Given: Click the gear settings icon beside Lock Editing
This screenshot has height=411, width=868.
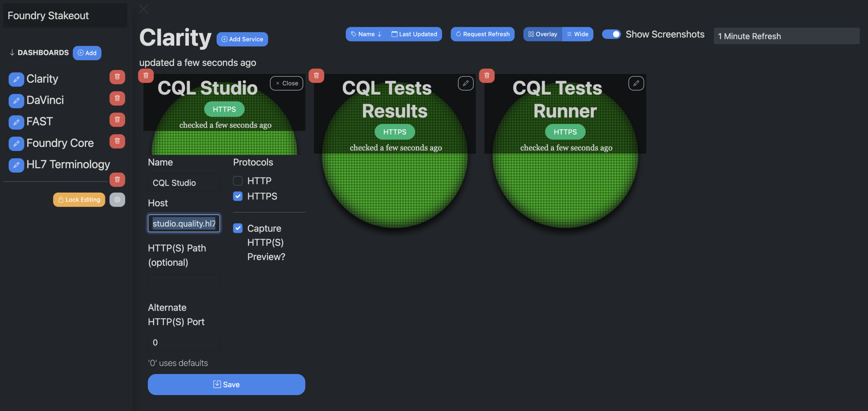Looking at the screenshot, I should coord(117,200).
